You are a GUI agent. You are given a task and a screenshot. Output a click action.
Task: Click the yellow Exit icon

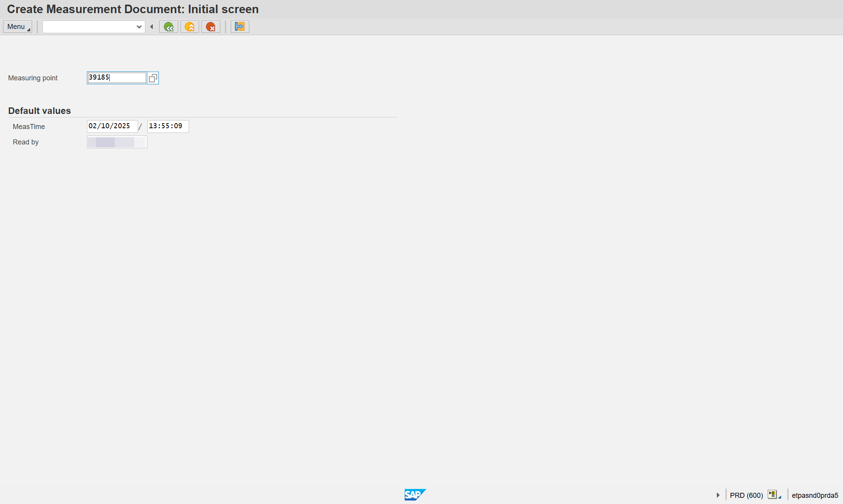pos(189,27)
